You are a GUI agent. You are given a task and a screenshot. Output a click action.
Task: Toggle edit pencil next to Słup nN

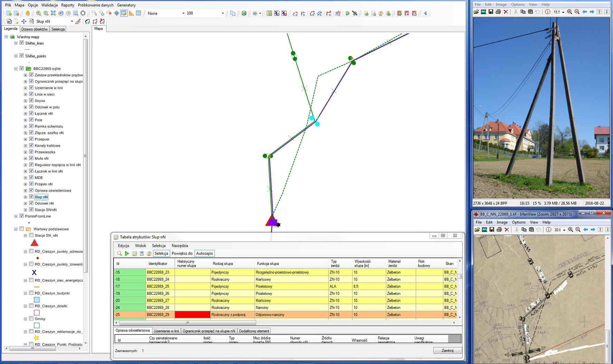tap(78, 21)
